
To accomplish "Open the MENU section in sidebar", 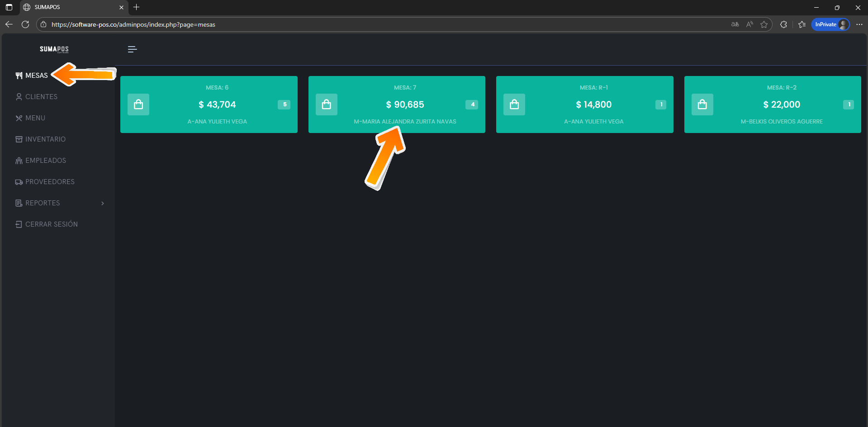I will click(x=35, y=118).
